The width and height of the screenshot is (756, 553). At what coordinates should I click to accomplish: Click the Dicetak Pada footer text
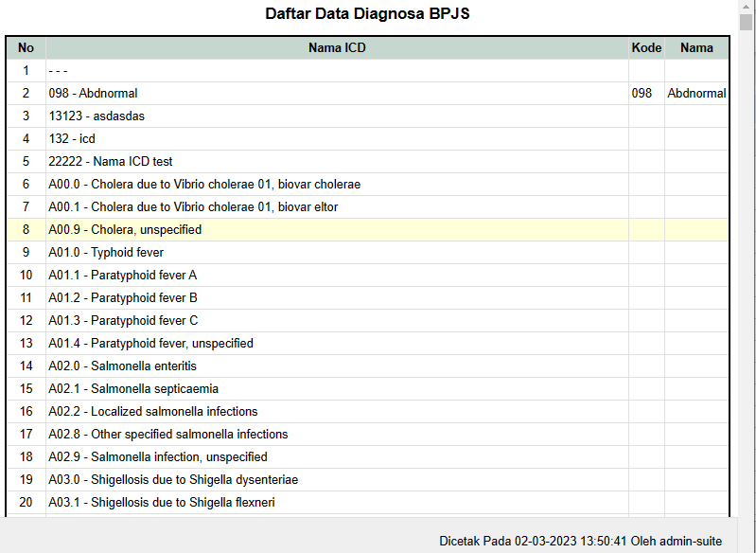[x=581, y=541]
